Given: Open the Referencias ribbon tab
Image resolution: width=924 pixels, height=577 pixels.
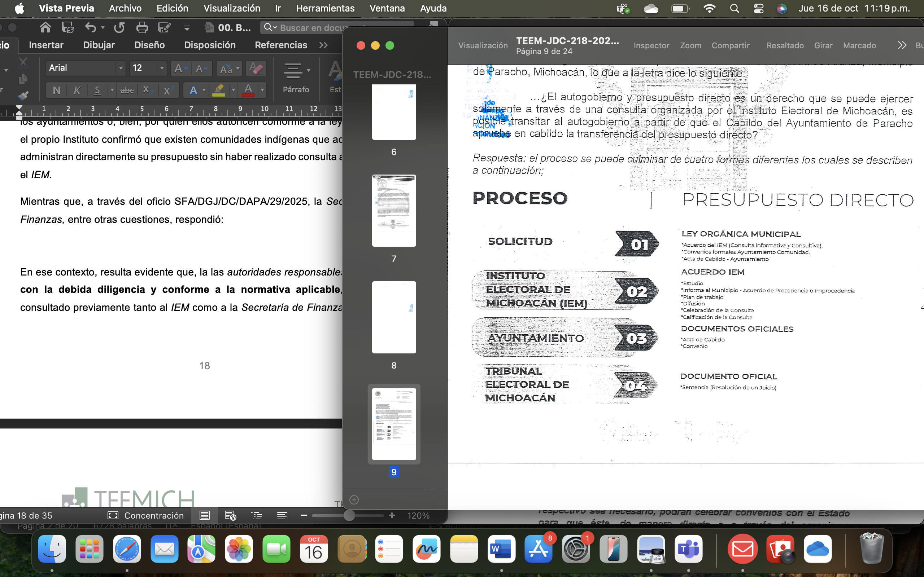Looking at the screenshot, I should point(281,45).
